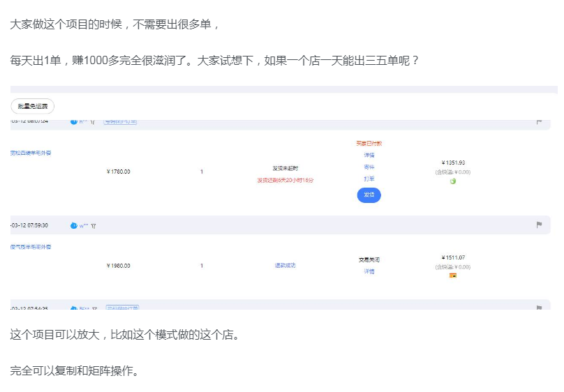This screenshot has width=564, height=392.
Task: Click shipping fee note under ¥1351.93
Action: [x=453, y=172]
